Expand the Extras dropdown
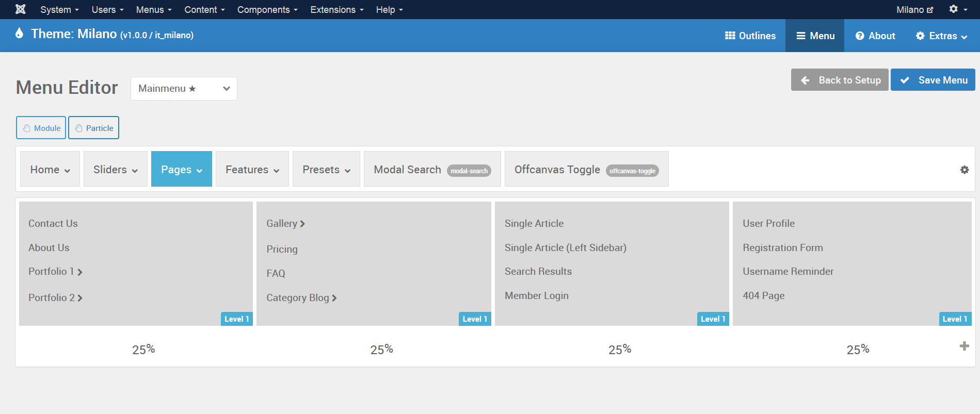This screenshot has height=414, width=980. 941,36
